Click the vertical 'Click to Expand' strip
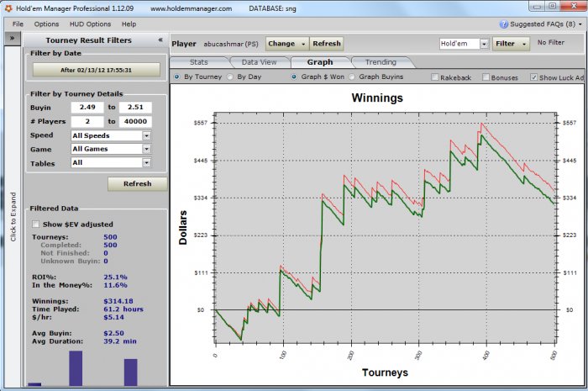 (13, 210)
